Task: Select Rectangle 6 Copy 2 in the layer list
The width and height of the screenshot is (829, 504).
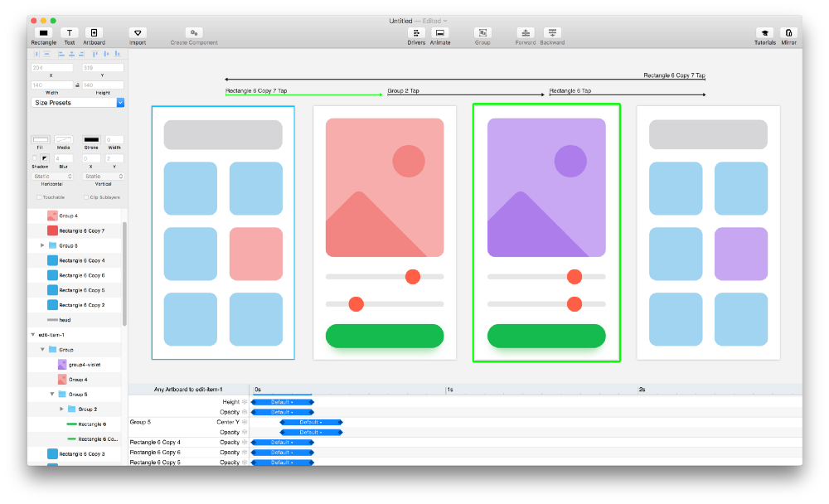Action: pos(75,305)
